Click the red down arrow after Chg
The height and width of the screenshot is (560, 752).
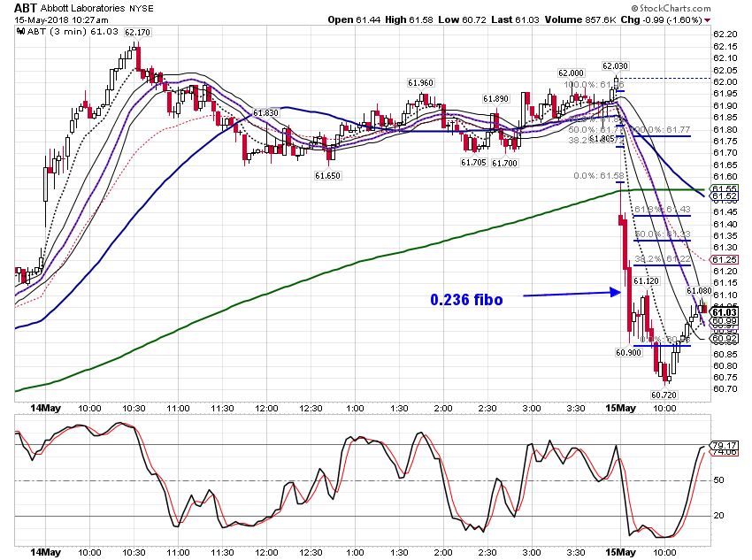(x=708, y=20)
